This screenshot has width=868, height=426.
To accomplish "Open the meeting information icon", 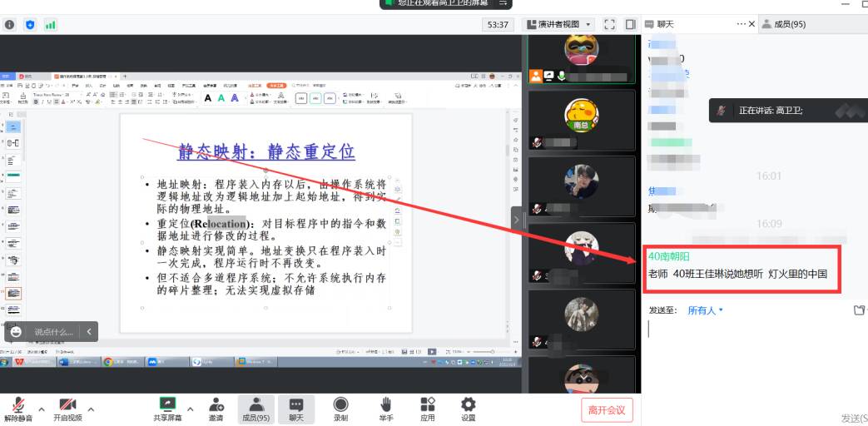I will 9,24.
